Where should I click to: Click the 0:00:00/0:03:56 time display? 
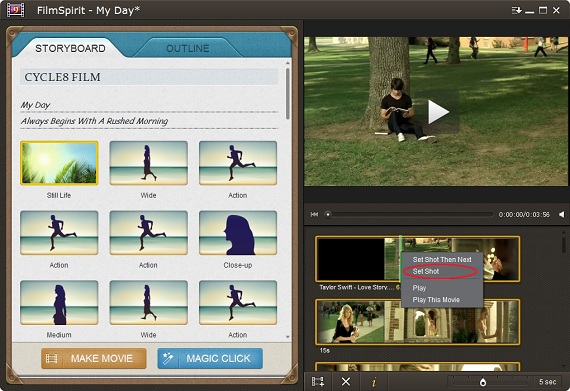524,214
